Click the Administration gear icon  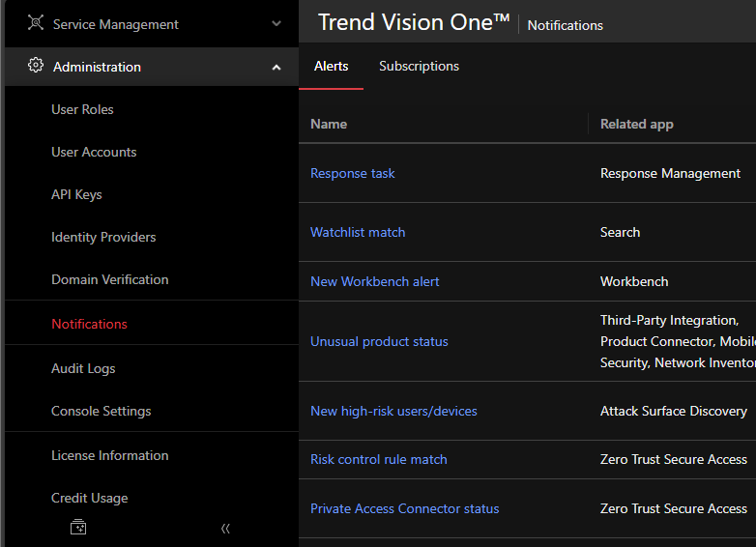pyautogui.click(x=36, y=66)
